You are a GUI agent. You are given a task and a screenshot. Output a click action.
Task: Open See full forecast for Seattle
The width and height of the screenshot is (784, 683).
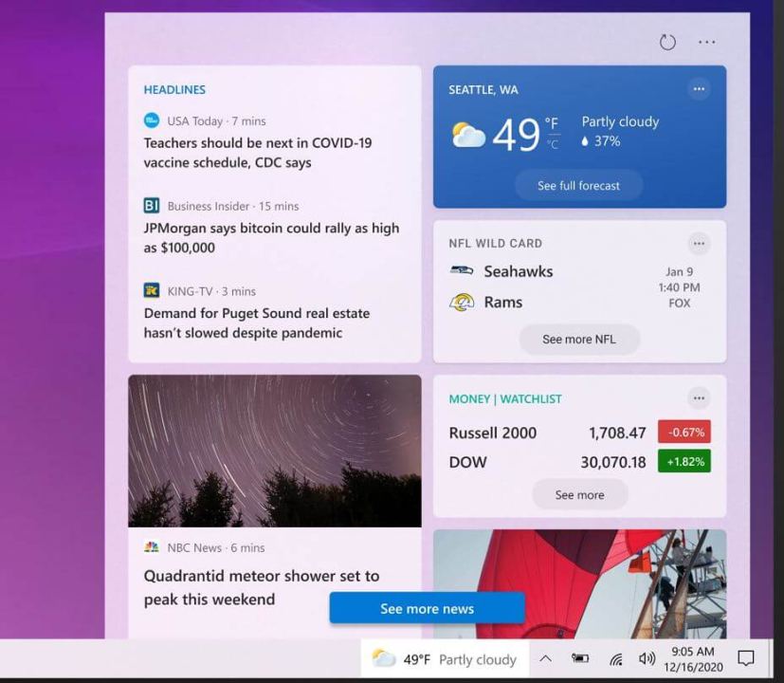[578, 185]
